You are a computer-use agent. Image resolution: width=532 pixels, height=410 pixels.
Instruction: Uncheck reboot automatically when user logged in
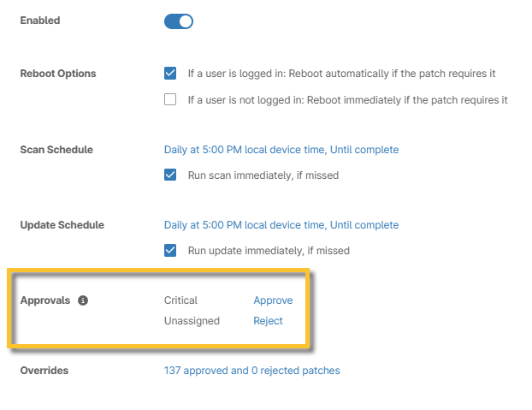coord(170,74)
